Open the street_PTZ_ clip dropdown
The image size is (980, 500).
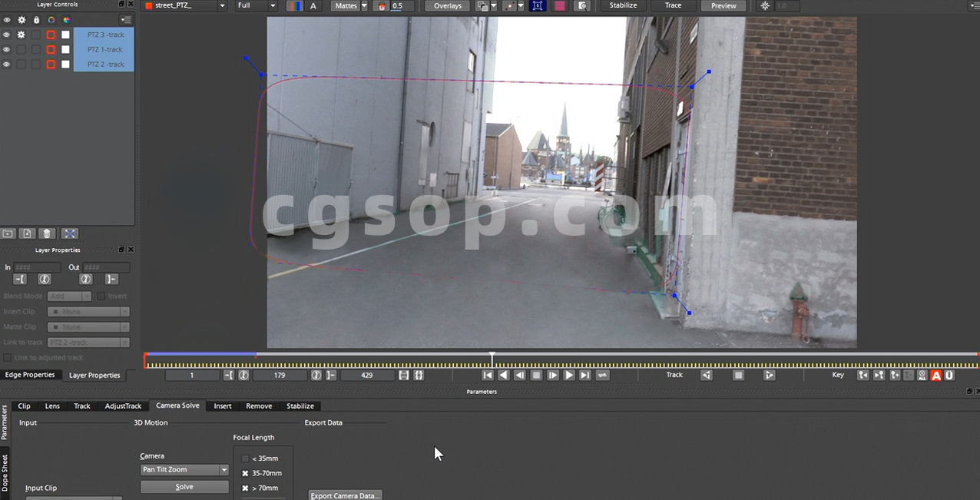pyautogui.click(x=185, y=5)
